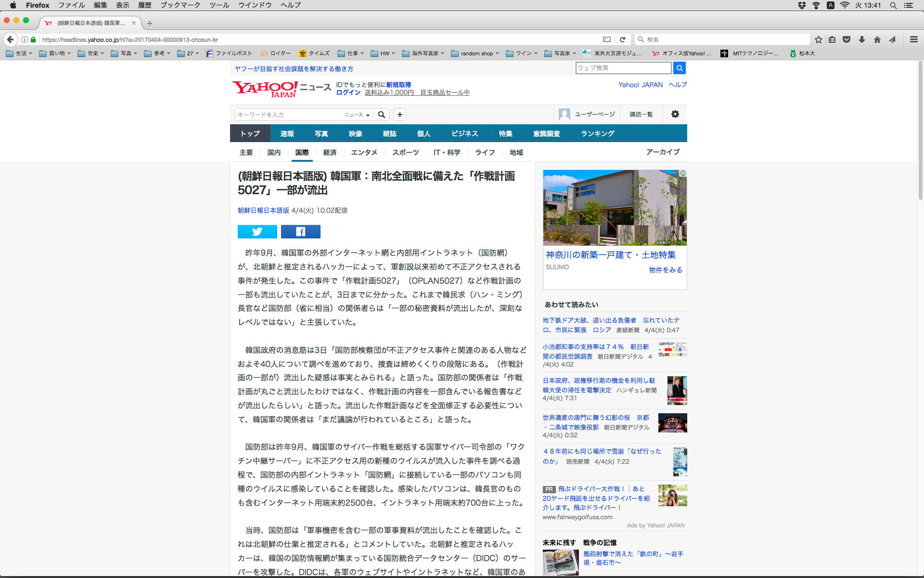Switch to the ランキング tab

pos(597,133)
